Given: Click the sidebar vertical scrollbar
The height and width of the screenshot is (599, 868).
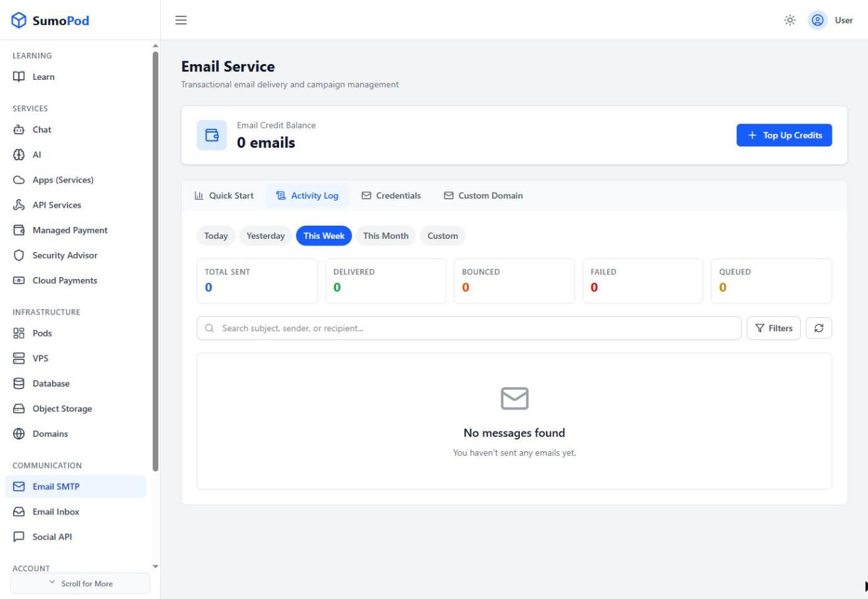Looking at the screenshot, I should point(156,261).
